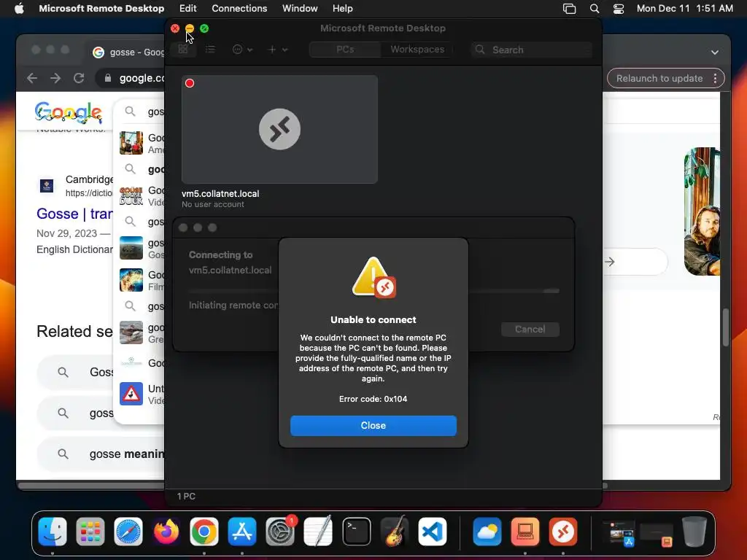Open the Window menu
Screen dimensions: 747x560
[300, 8]
